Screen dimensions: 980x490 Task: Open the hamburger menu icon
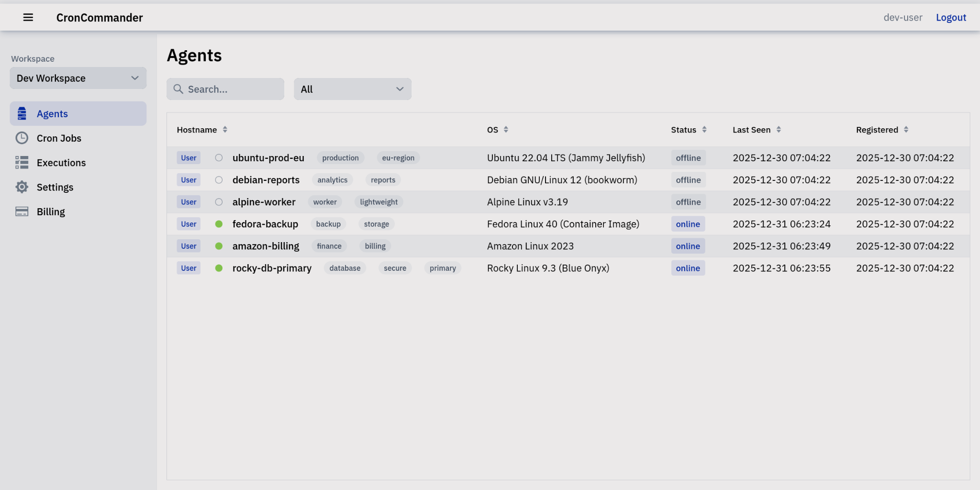click(28, 17)
